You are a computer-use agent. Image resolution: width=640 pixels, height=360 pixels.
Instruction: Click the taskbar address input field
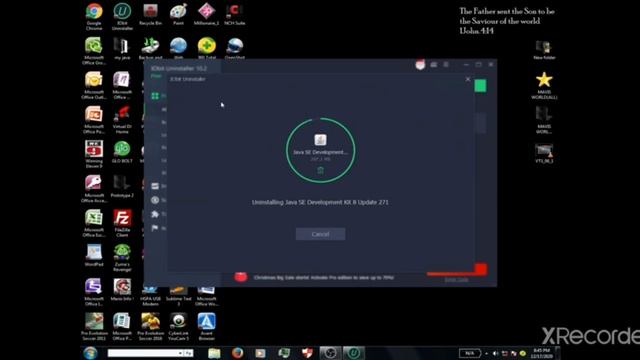[x=142, y=353]
